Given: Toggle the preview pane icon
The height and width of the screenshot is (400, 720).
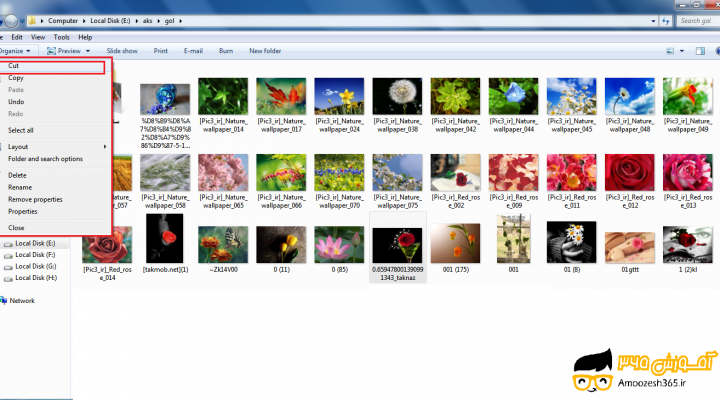Looking at the screenshot, I should [700, 51].
